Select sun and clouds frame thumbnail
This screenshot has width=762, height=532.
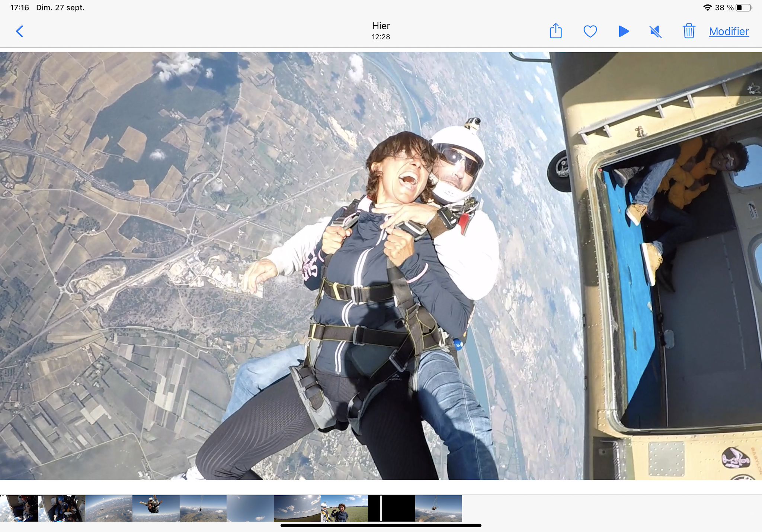click(x=297, y=508)
